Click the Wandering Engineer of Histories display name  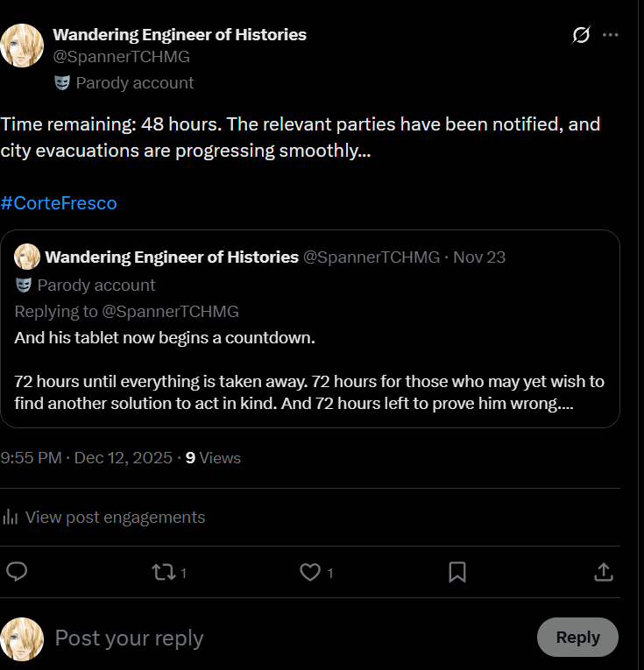tap(180, 34)
